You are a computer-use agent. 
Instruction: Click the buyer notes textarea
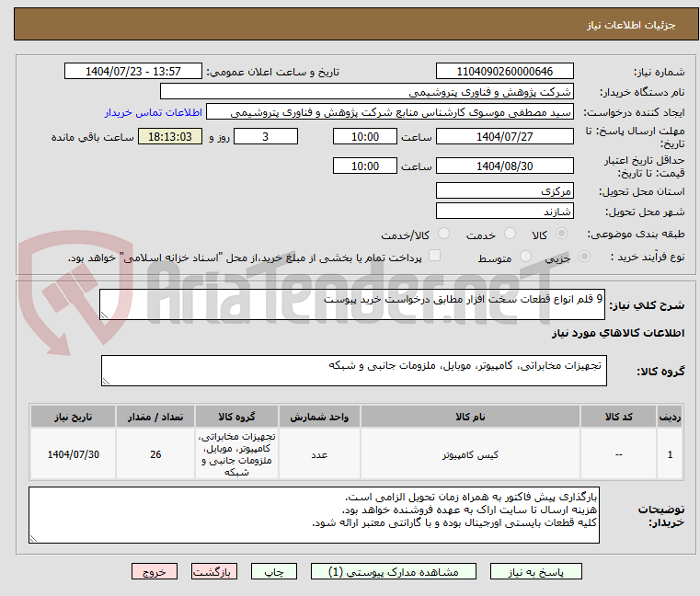(314, 515)
